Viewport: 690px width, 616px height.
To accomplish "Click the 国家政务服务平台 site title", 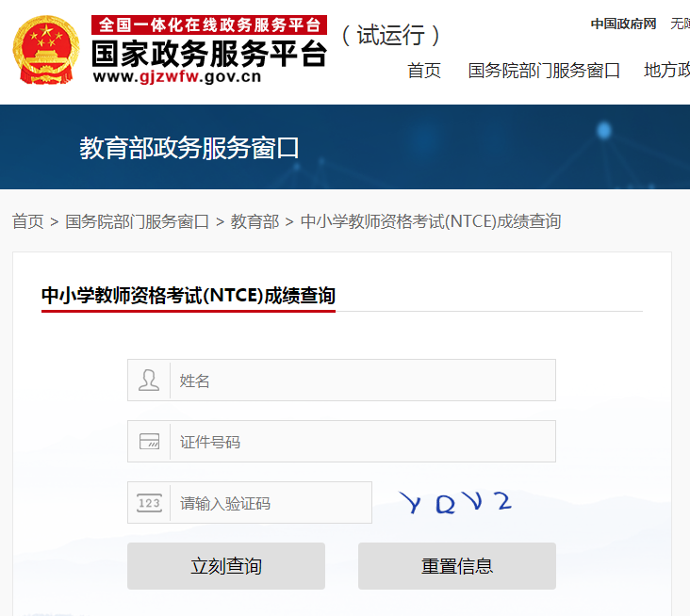I will (x=209, y=54).
